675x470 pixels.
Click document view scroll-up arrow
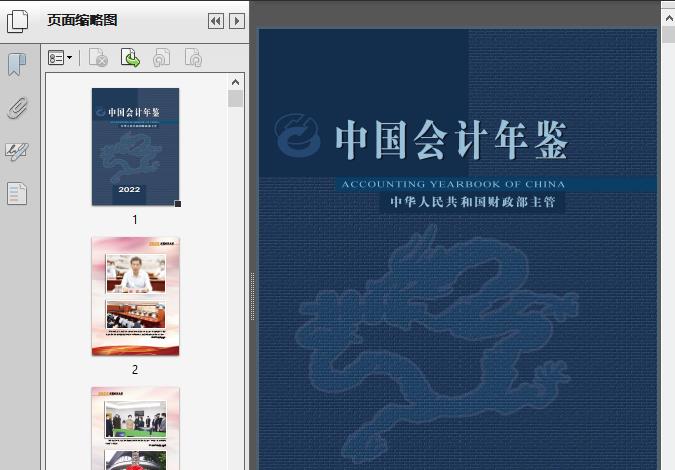(669, 18)
